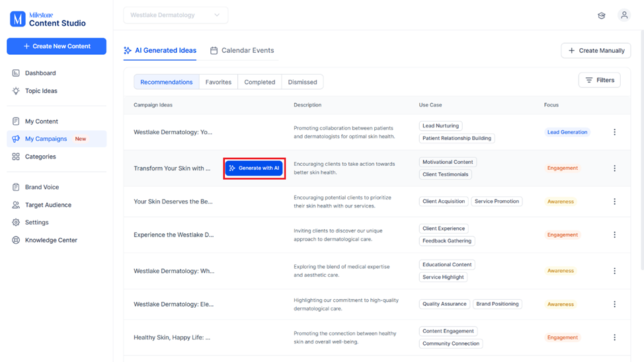The width and height of the screenshot is (644, 362).
Task: Open kebab menu for Westlake Dermatology: Yo... row
Action: pyautogui.click(x=614, y=132)
